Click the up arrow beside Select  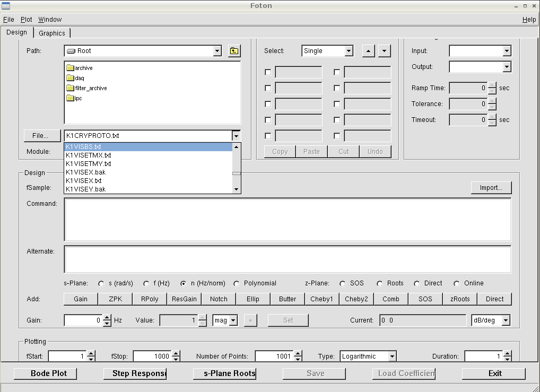coord(369,51)
